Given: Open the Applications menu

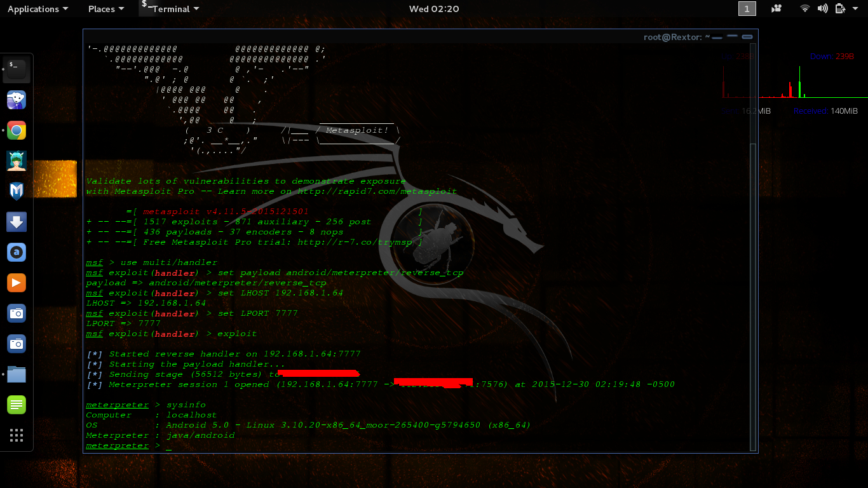Looking at the screenshot, I should (x=37, y=9).
